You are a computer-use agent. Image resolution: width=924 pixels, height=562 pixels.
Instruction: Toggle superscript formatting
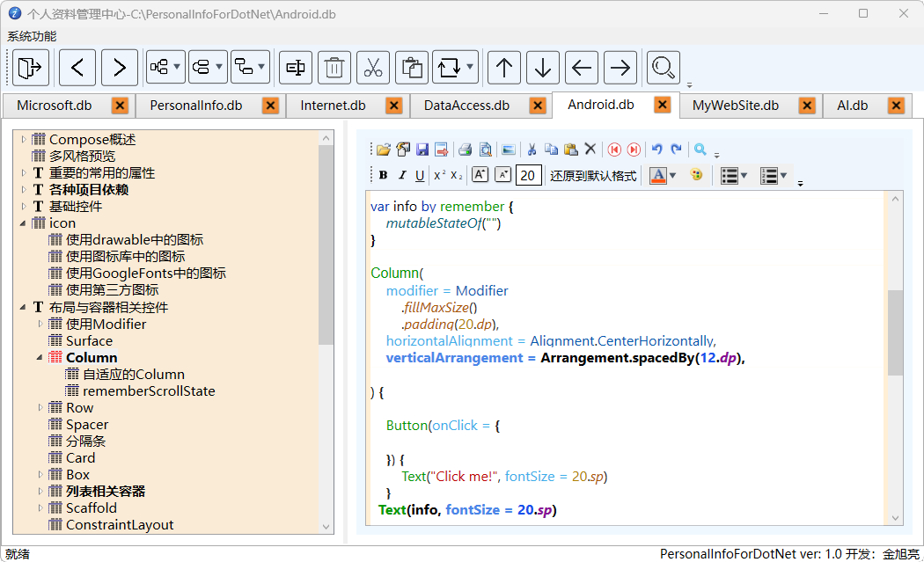coord(440,175)
